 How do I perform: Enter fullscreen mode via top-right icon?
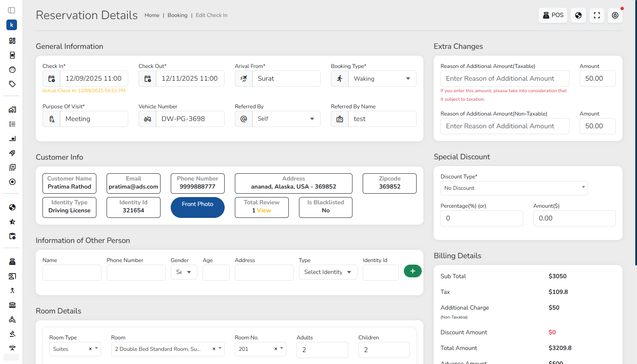[x=597, y=15]
